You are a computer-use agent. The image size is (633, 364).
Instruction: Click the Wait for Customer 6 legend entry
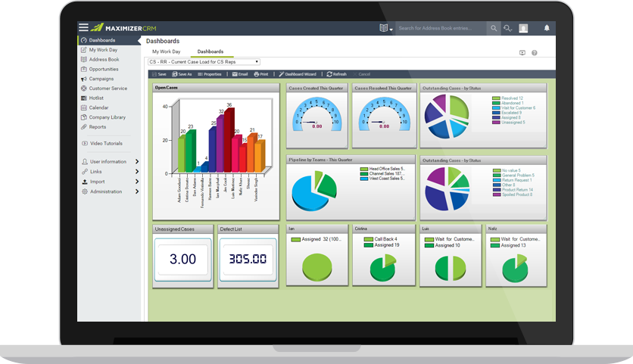tap(514, 108)
